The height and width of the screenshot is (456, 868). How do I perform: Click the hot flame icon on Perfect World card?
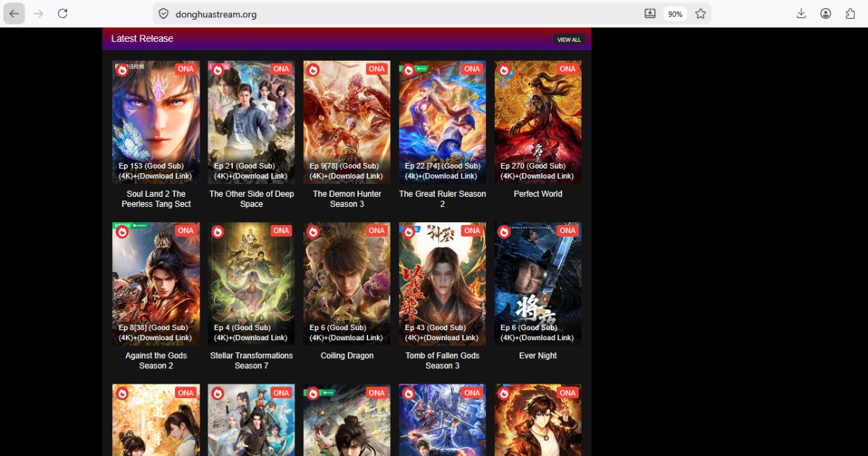[504, 70]
